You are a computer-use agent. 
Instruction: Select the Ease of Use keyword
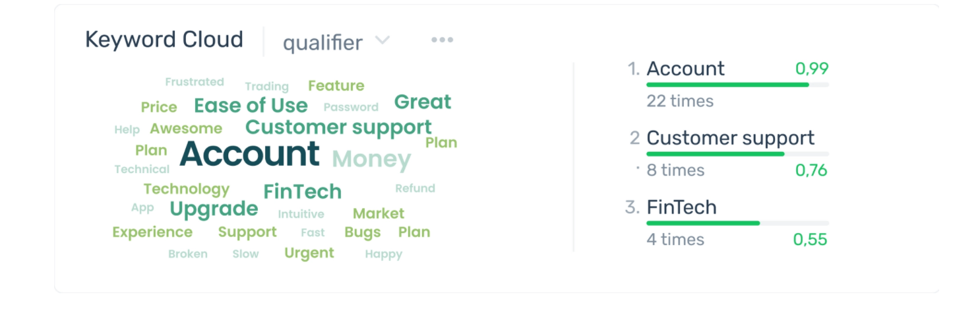point(251,106)
